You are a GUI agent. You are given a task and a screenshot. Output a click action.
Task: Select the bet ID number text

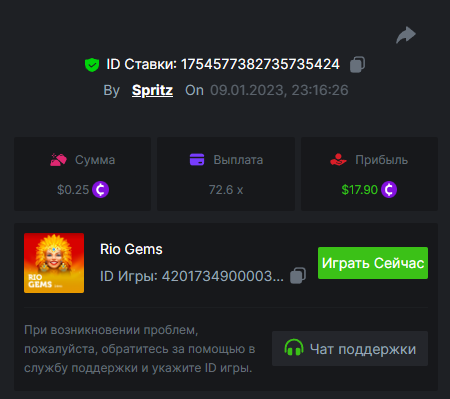260,64
